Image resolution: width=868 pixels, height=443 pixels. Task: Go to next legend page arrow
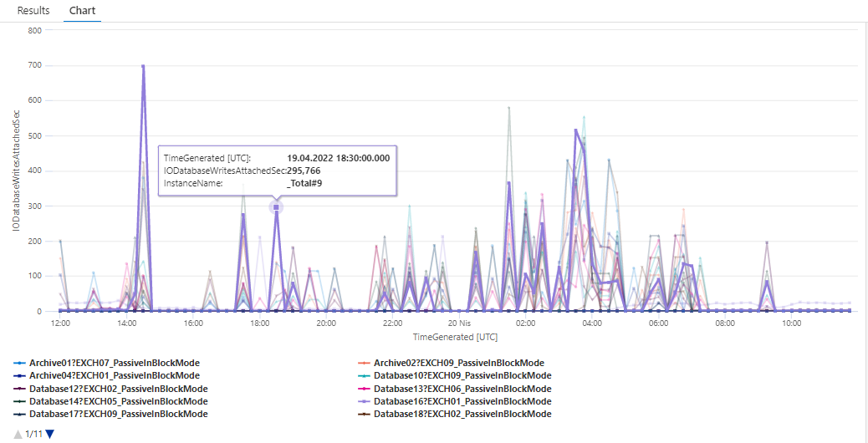pos(50,434)
